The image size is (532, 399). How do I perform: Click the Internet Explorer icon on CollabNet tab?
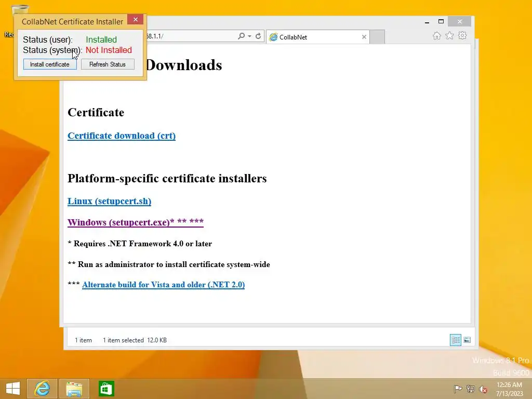coord(273,37)
